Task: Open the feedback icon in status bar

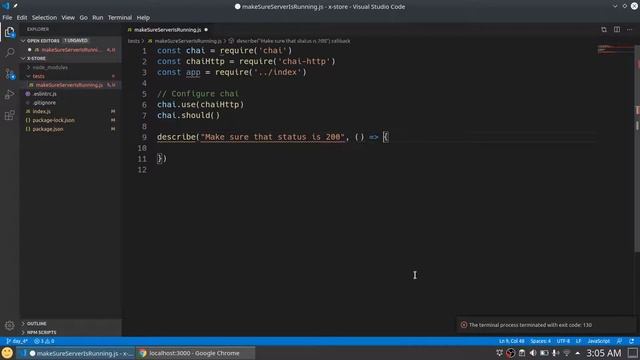Action: 620,341
